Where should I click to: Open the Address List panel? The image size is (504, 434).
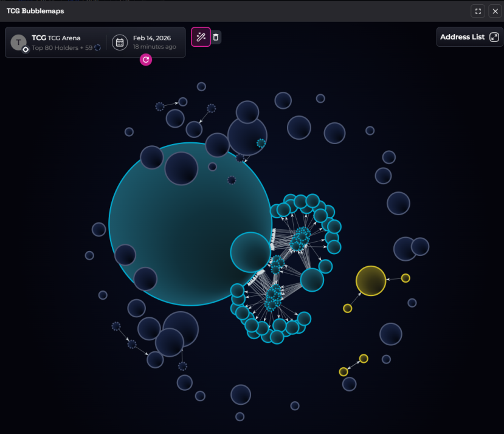[x=469, y=37]
